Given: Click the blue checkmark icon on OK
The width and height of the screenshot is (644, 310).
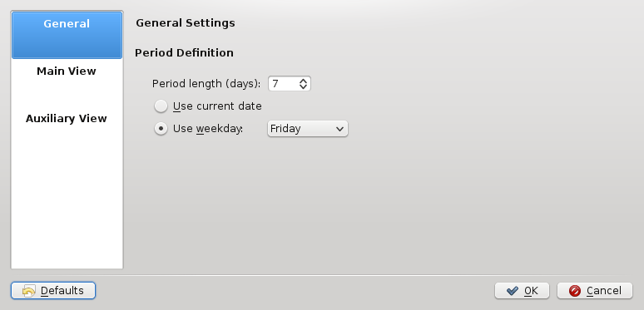Looking at the screenshot, I should (513, 291).
